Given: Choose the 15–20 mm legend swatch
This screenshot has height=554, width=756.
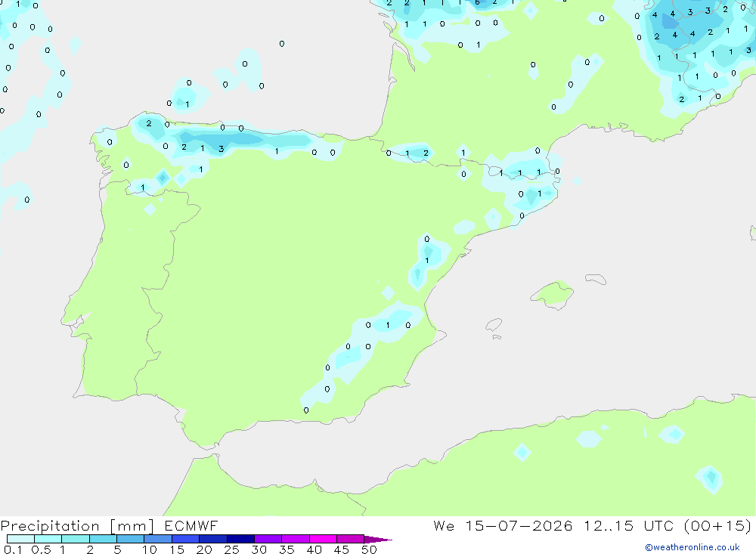Looking at the screenshot, I should [x=186, y=539].
